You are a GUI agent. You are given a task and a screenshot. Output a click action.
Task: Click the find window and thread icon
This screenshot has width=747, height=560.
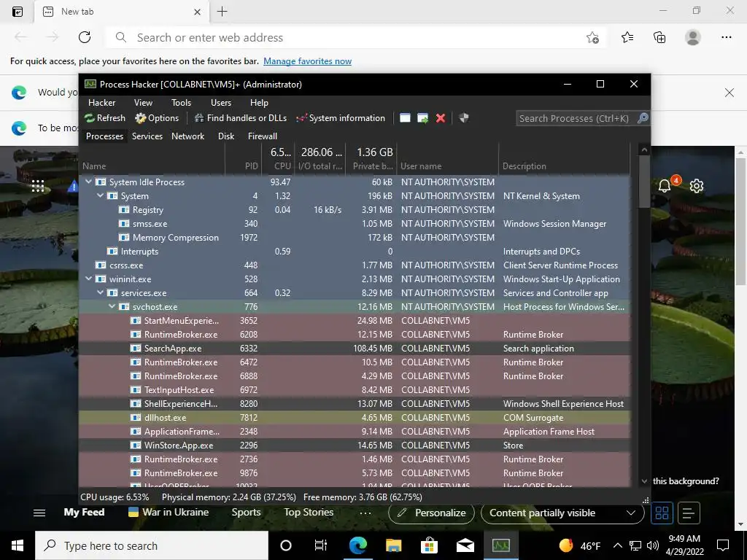[x=422, y=118]
